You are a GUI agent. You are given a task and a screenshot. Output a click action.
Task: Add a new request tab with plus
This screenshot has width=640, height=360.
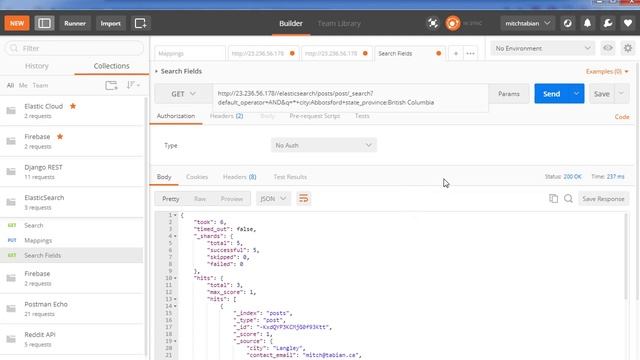456,53
